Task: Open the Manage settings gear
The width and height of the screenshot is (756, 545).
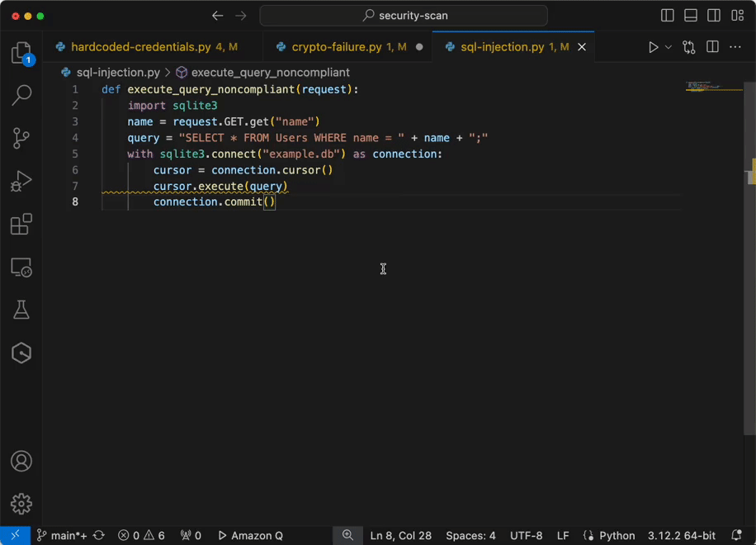Action: (21, 504)
